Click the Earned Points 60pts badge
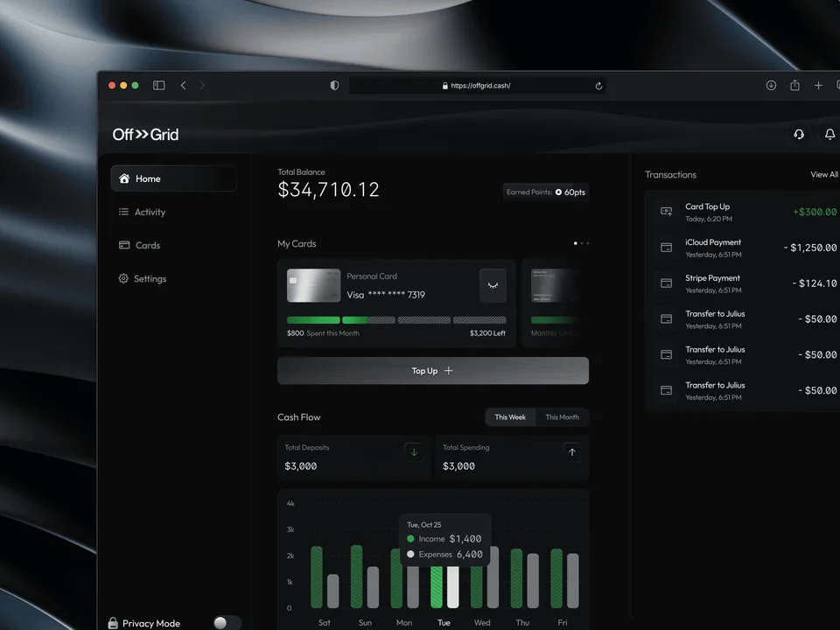Screen dimensions: 840x630 [x=546, y=192]
